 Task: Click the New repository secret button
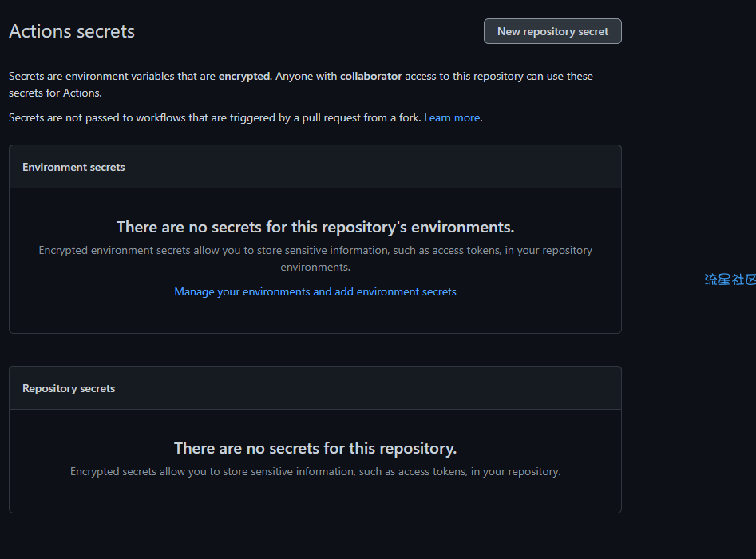click(552, 31)
